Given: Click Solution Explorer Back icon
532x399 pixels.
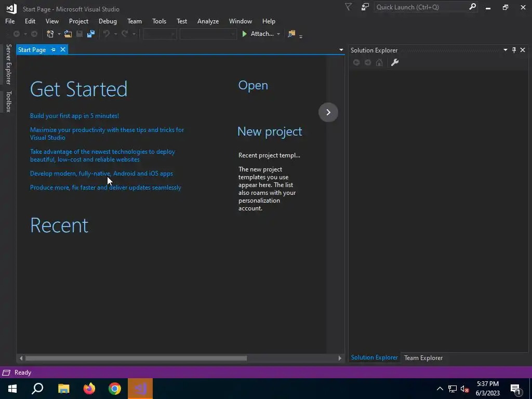Looking at the screenshot, I should coord(356,62).
